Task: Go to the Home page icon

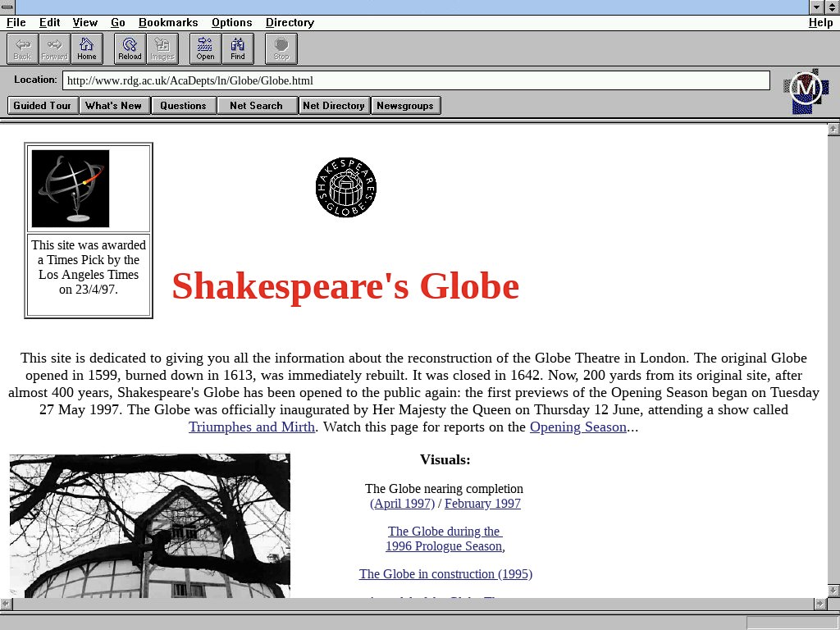Action: point(87,48)
